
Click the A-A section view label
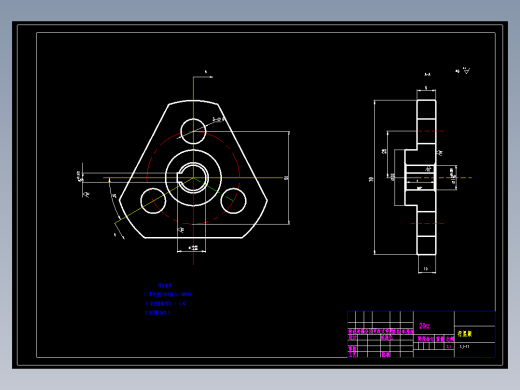point(427,74)
